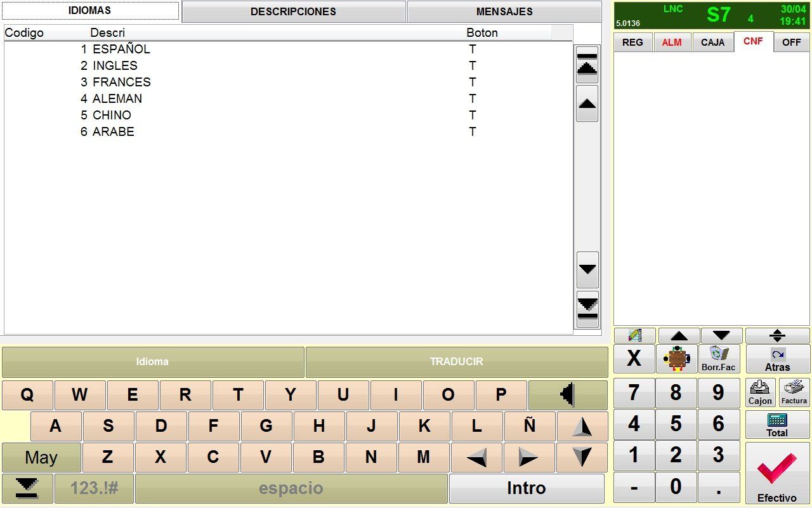Hit the Intro key

point(527,488)
